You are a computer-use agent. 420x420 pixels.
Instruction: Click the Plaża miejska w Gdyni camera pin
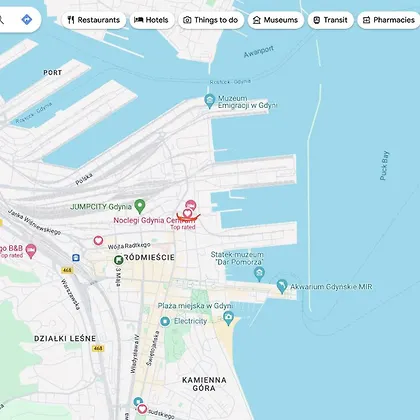[228, 318]
